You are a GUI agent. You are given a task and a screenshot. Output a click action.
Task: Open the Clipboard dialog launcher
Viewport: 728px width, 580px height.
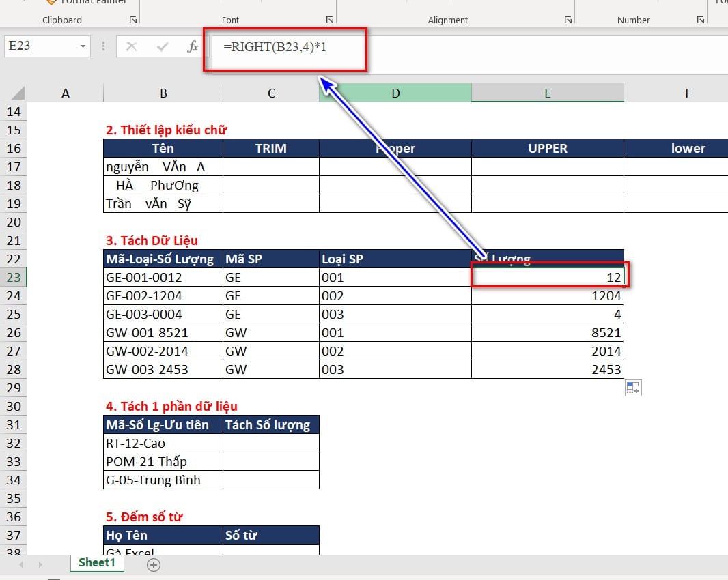[x=133, y=20]
